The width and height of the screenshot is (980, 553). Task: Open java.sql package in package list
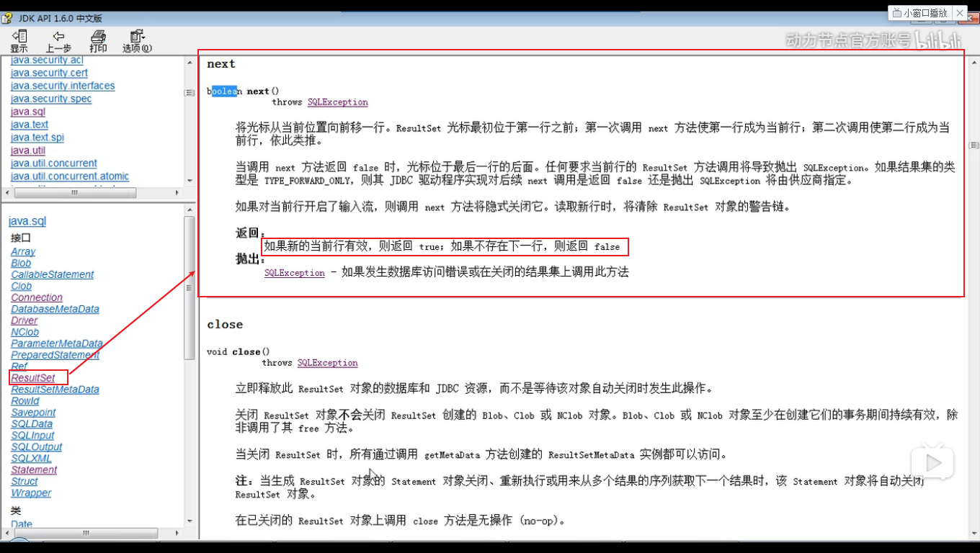[28, 112]
